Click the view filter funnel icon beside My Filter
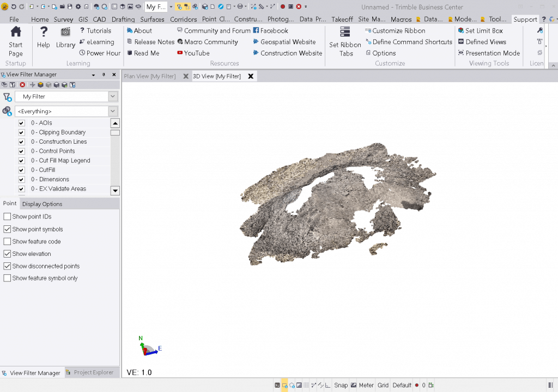The height and width of the screenshot is (392, 558). click(7, 97)
